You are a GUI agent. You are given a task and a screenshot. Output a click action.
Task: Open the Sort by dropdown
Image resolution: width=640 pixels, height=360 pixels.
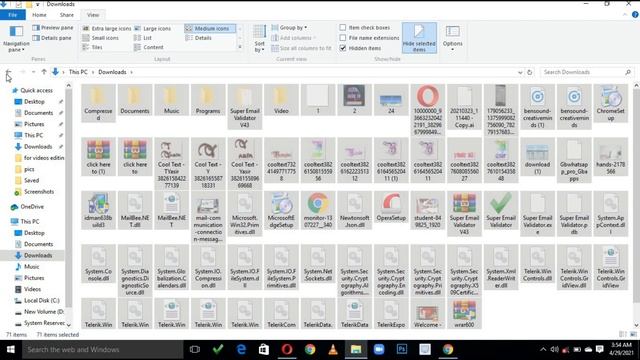[x=259, y=39]
